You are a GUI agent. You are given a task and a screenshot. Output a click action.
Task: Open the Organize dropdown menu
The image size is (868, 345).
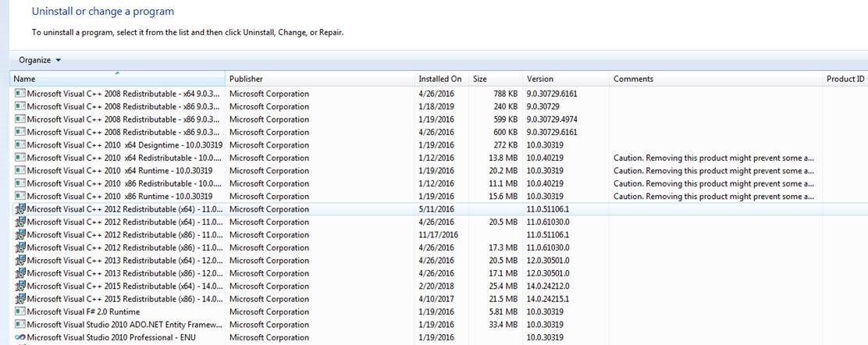point(39,60)
